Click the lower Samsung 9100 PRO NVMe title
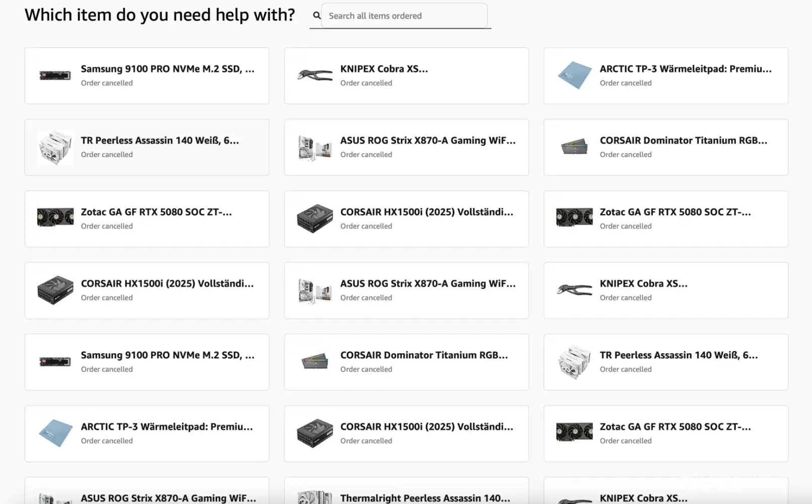The height and width of the screenshot is (504, 812). (167, 355)
